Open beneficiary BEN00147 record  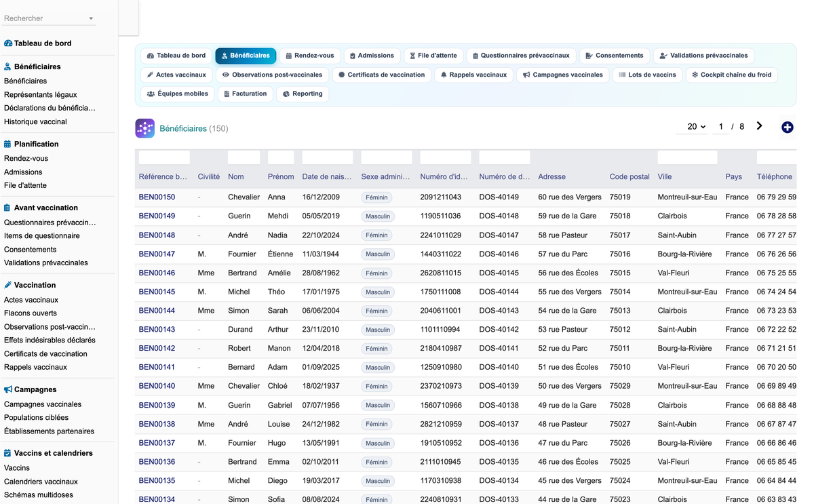[x=157, y=254]
